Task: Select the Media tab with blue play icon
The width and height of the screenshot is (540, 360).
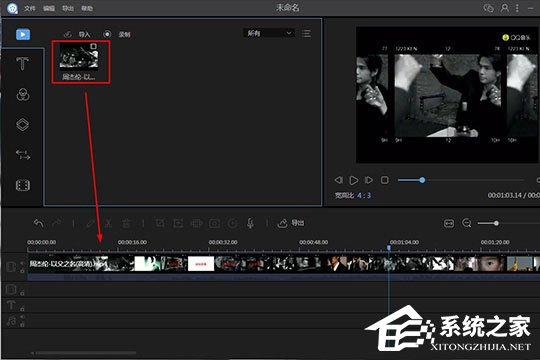Action: [23, 34]
